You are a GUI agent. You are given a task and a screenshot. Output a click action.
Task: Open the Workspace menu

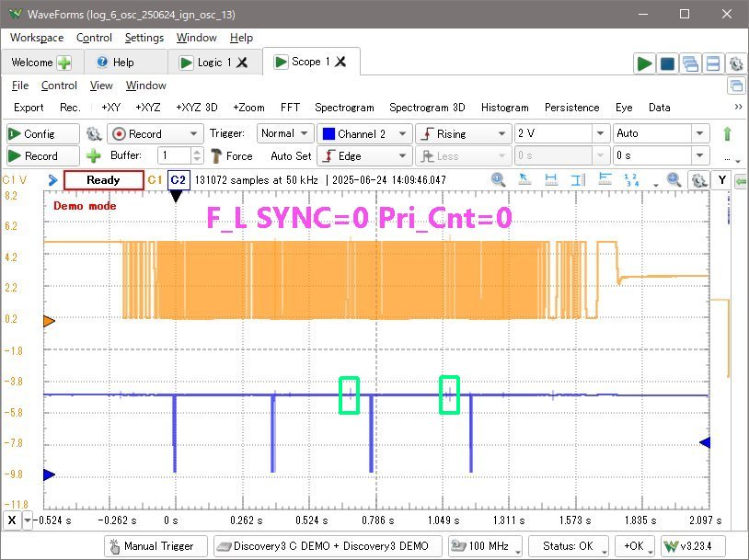click(x=37, y=37)
